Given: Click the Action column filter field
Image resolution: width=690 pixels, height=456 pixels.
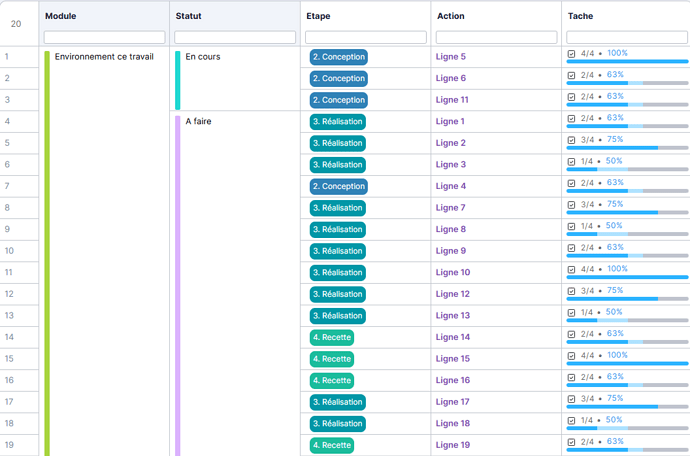Looking at the screenshot, I should [x=496, y=37].
